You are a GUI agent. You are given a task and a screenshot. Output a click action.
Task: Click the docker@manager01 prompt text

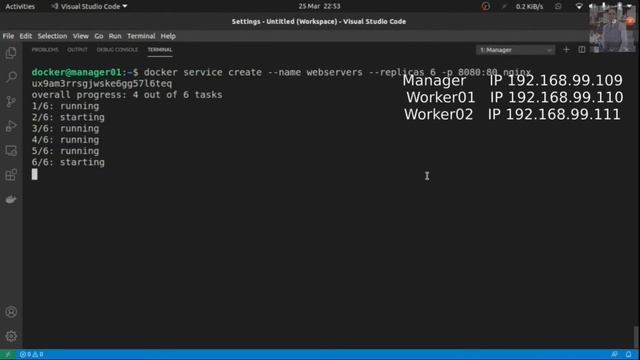[76, 72]
